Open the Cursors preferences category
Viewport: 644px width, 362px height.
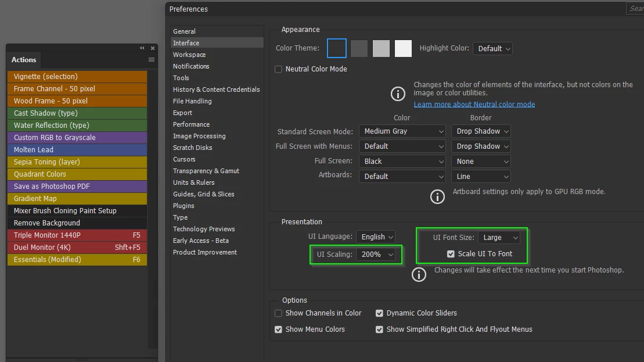pos(217,159)
